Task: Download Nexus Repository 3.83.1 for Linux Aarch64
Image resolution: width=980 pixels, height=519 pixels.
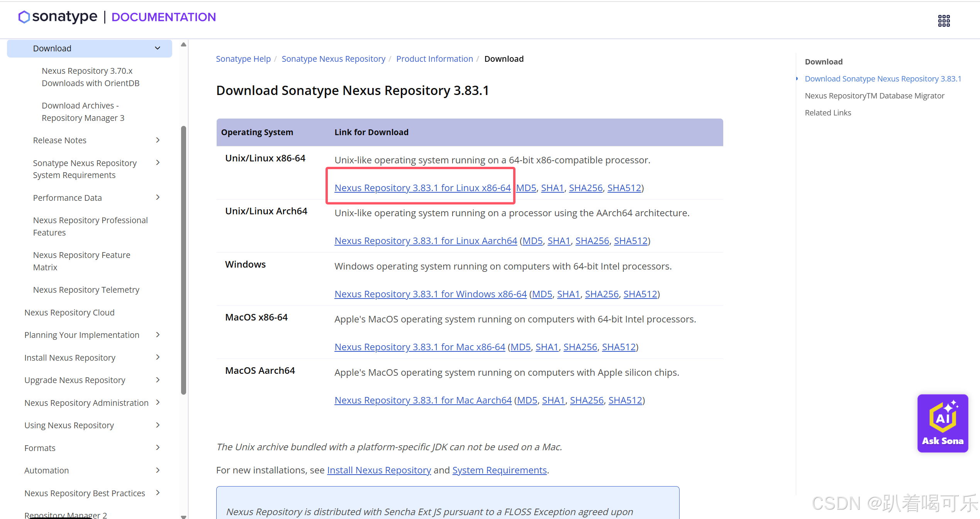Action: [x=426, y=241]
